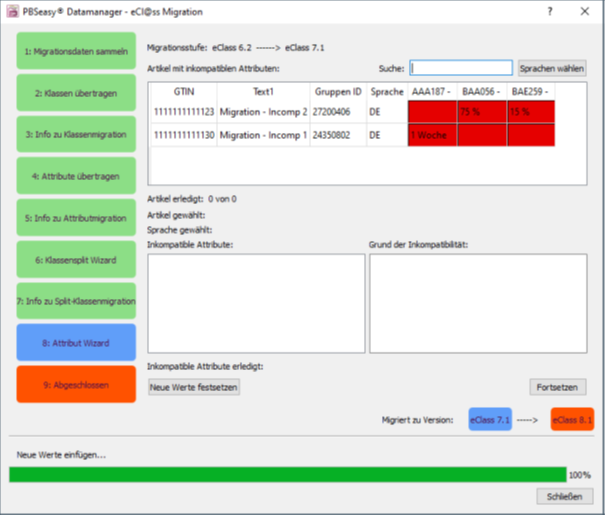Click Neue Werte festsetzen button
This screenshot has width=605, height=515.
click(194, 387)
